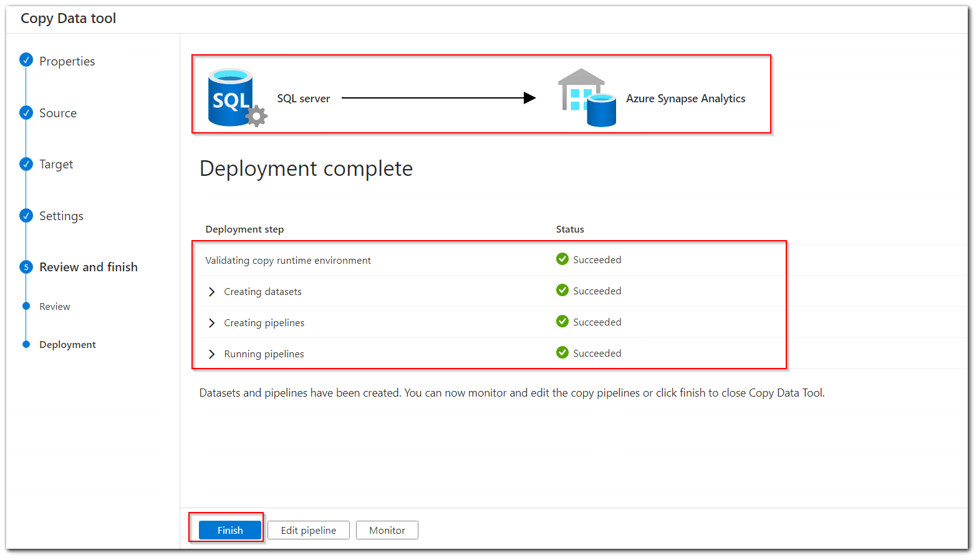Viewport: 979px width, 560px height.
Task: Click the Running pipelines row text
Action: [264, 354]
